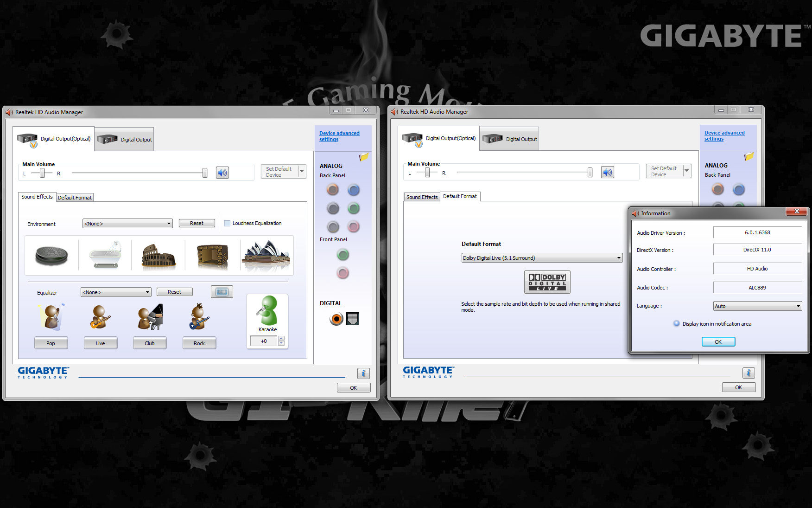Image resolution: width=812 pixels, height=508 pixels.
Task: Expand Set Default Device arrow in left window
Action: tap(302, 172)
